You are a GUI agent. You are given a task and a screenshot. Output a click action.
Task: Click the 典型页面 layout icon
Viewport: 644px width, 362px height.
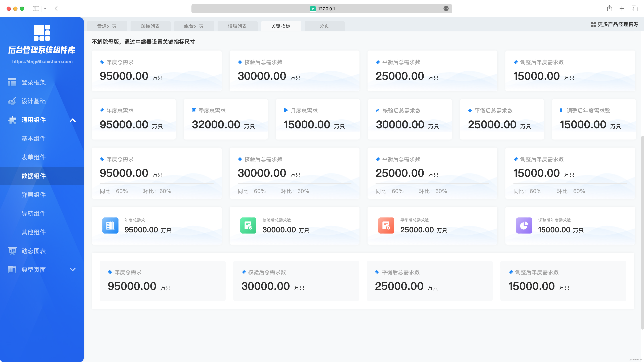12,269
